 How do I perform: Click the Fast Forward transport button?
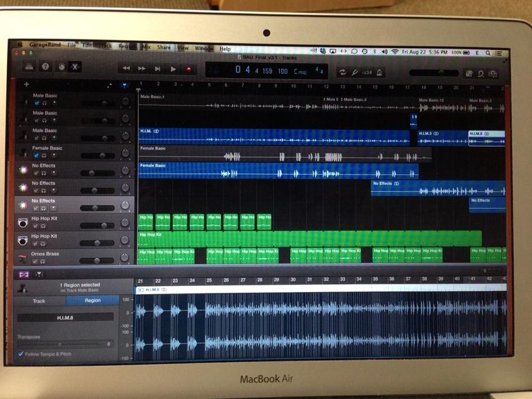tap(142, 69)
